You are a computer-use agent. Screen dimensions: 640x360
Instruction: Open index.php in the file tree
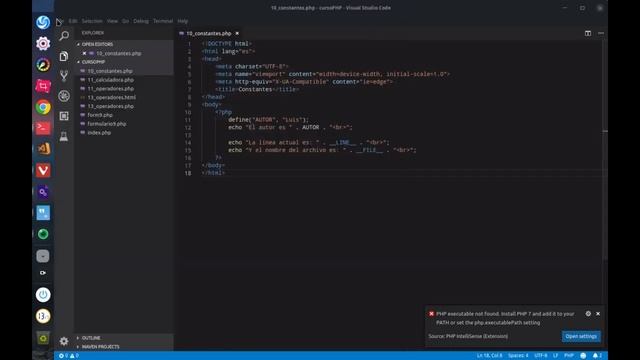tap(99, 133)
